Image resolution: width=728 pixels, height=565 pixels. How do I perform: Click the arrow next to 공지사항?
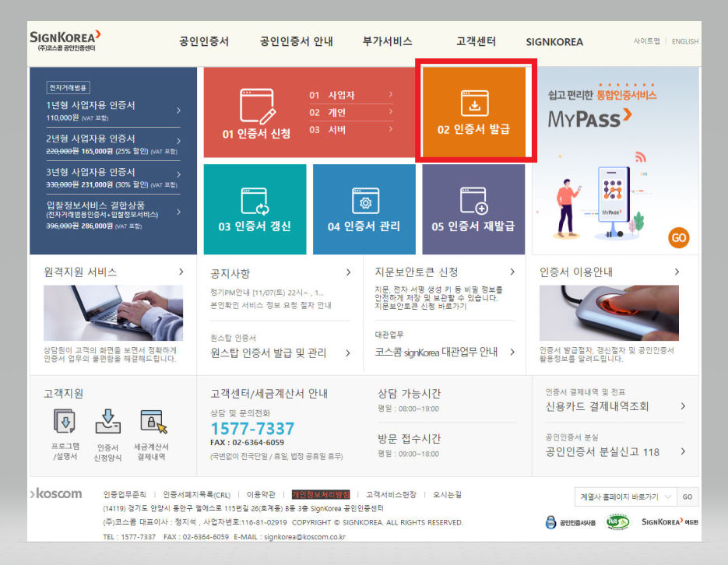(x=348, y=272)
